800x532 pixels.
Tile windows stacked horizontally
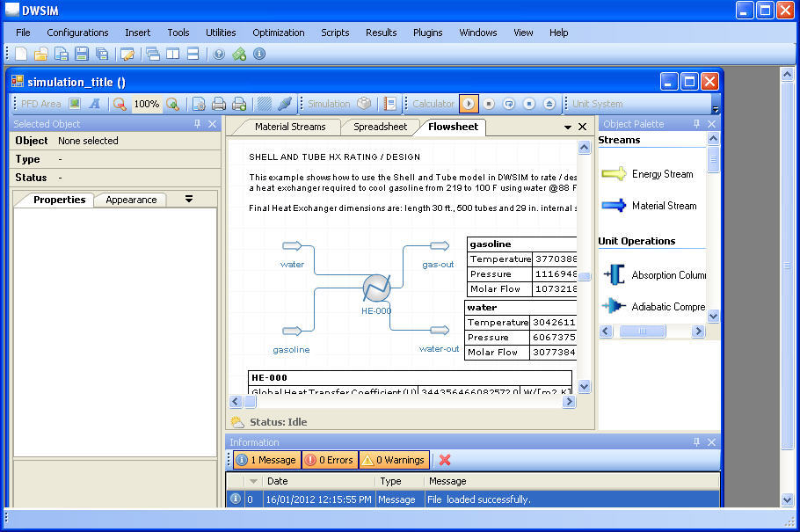tap(193, 54)
